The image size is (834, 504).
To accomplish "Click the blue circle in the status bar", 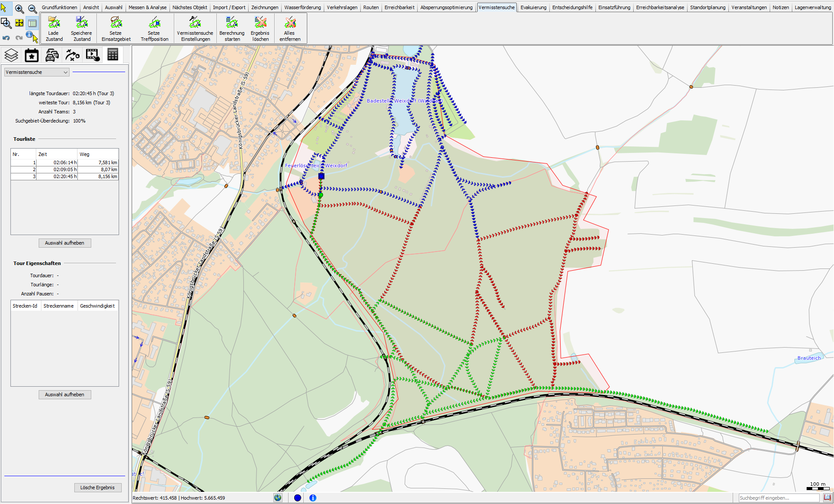I will pyautogui.click(x=297, y=498).
